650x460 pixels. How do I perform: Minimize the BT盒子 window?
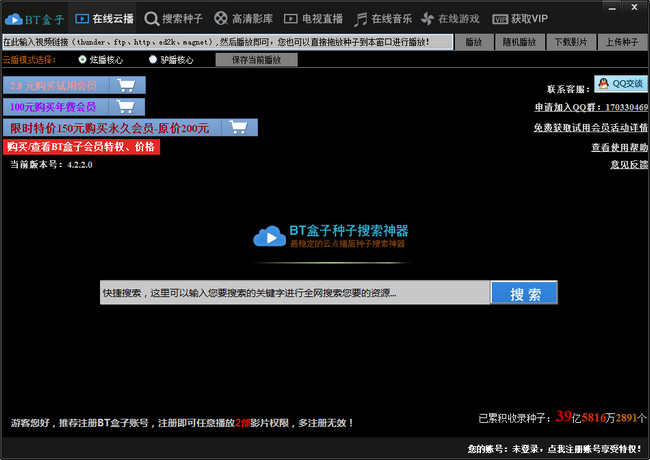[612, 7]
